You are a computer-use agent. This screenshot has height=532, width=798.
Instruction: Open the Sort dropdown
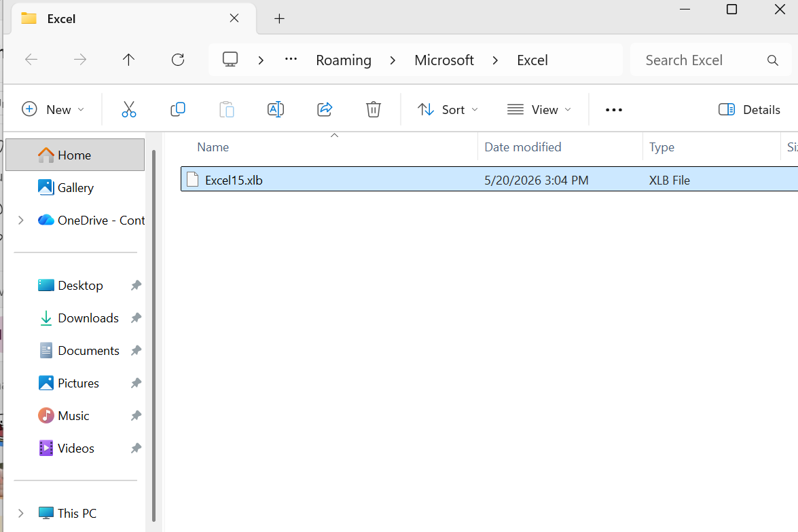[x=448, y=109]
